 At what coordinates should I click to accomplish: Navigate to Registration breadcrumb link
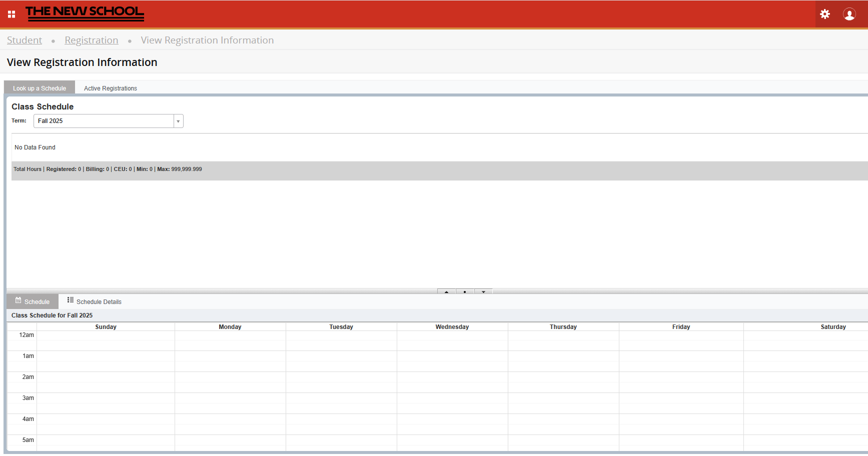[x=92, y=40]
